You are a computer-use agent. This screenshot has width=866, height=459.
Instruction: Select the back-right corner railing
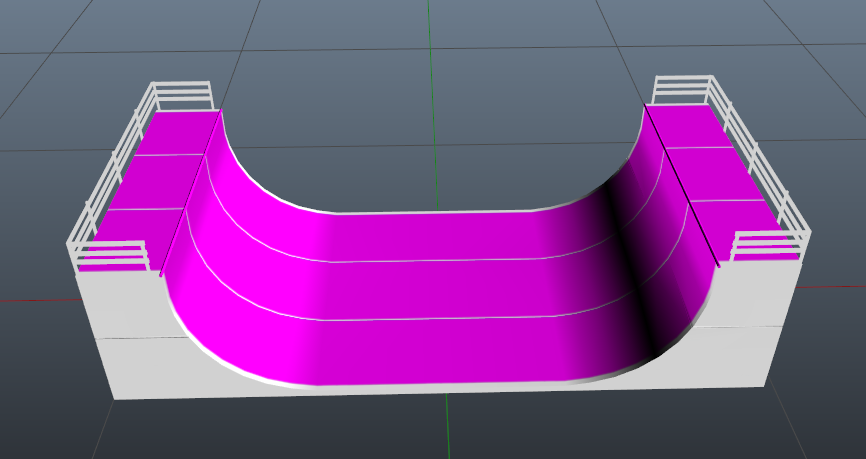click(x=682, y=89)
